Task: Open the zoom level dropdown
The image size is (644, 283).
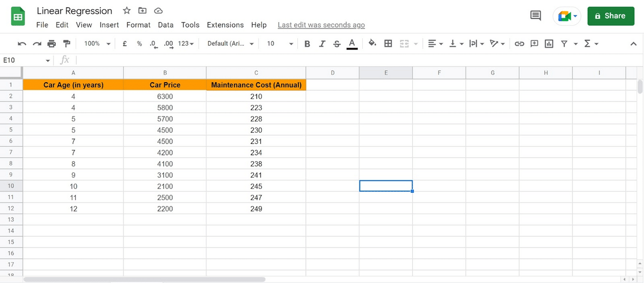Action: (98, 43)
